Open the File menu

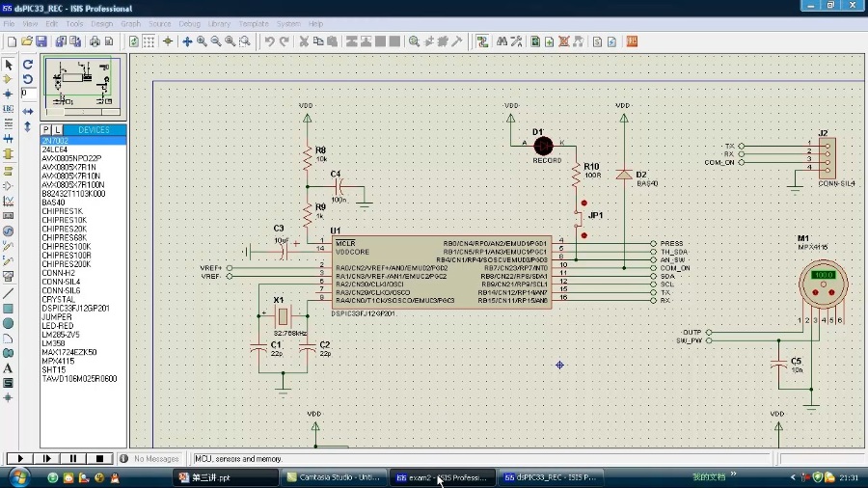(x=9, y=24)
